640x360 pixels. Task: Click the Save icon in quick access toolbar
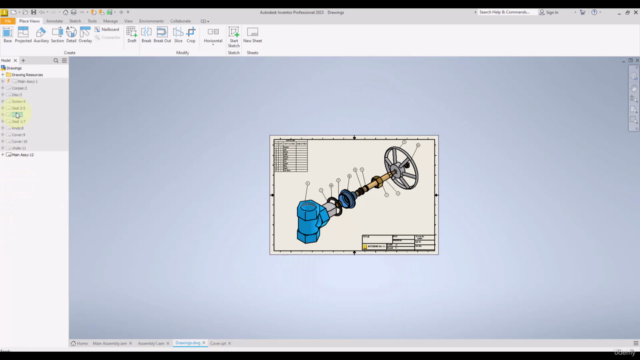click(33, 12)
